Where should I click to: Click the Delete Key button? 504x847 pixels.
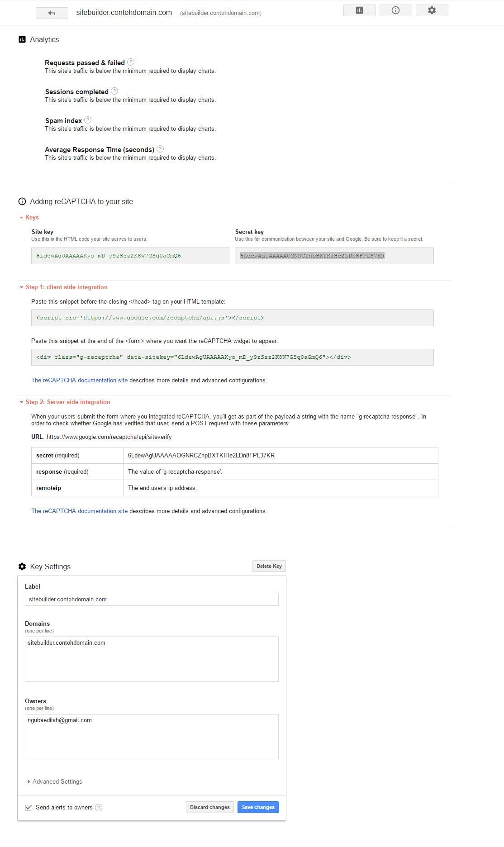(269, 566)
